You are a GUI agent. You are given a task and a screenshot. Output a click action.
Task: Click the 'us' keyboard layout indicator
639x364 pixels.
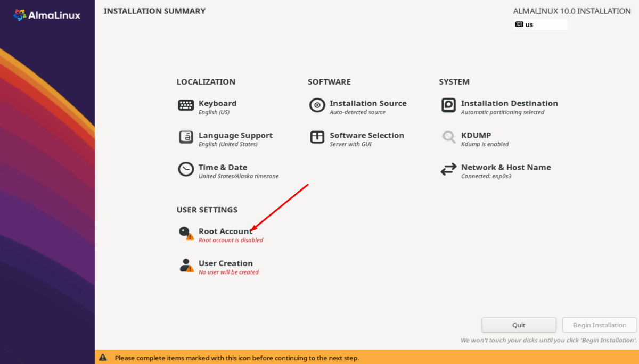click(539, 24)
